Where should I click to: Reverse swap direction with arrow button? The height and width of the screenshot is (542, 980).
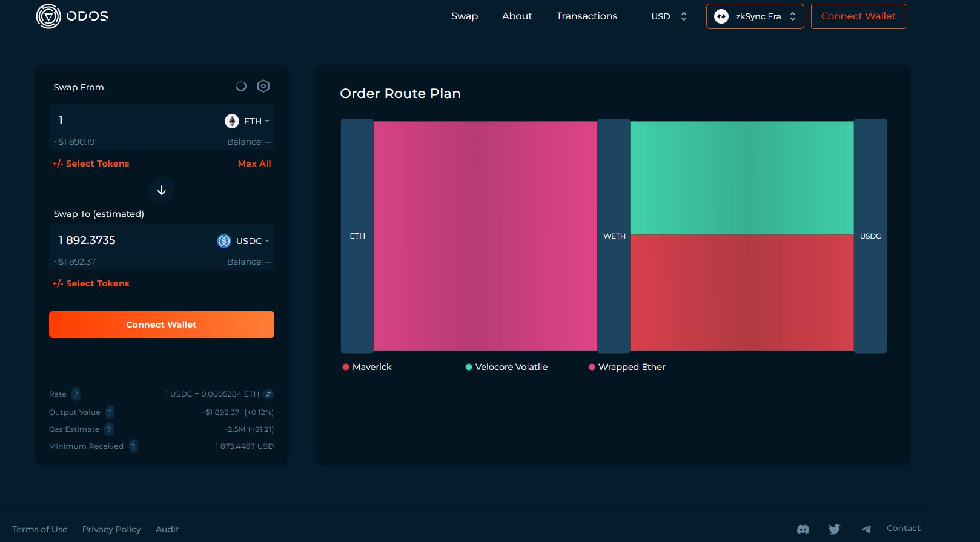[x=162, y=190]
